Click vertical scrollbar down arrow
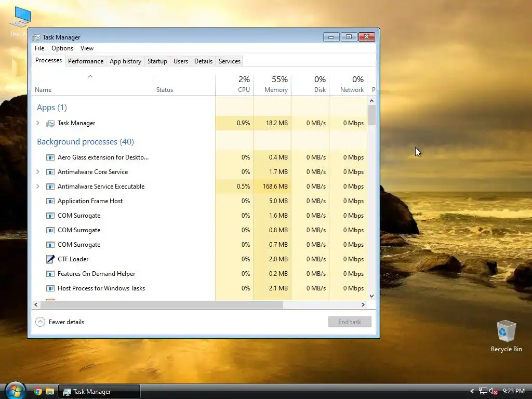This screenshot has width=532, height=399. click(x=371, y=296)
